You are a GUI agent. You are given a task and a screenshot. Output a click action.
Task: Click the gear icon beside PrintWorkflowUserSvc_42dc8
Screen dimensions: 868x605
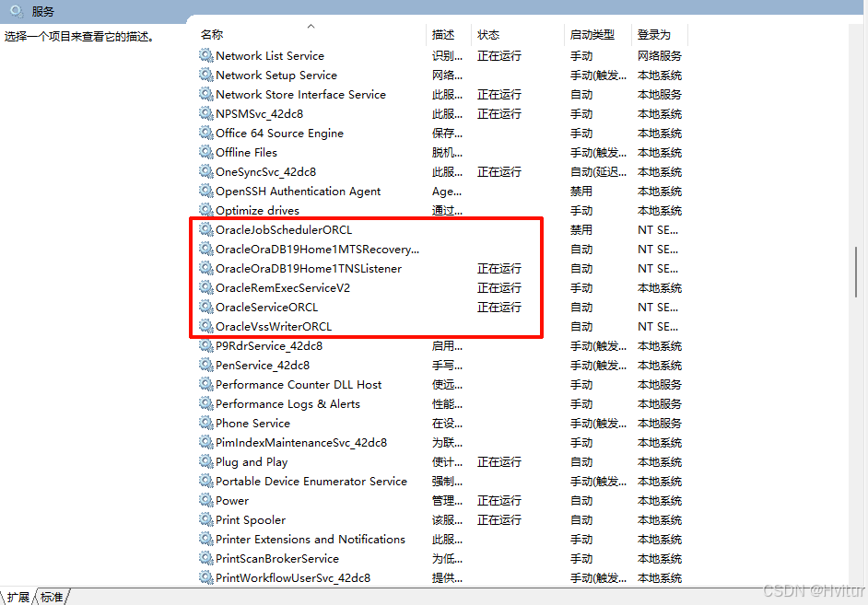205,577
